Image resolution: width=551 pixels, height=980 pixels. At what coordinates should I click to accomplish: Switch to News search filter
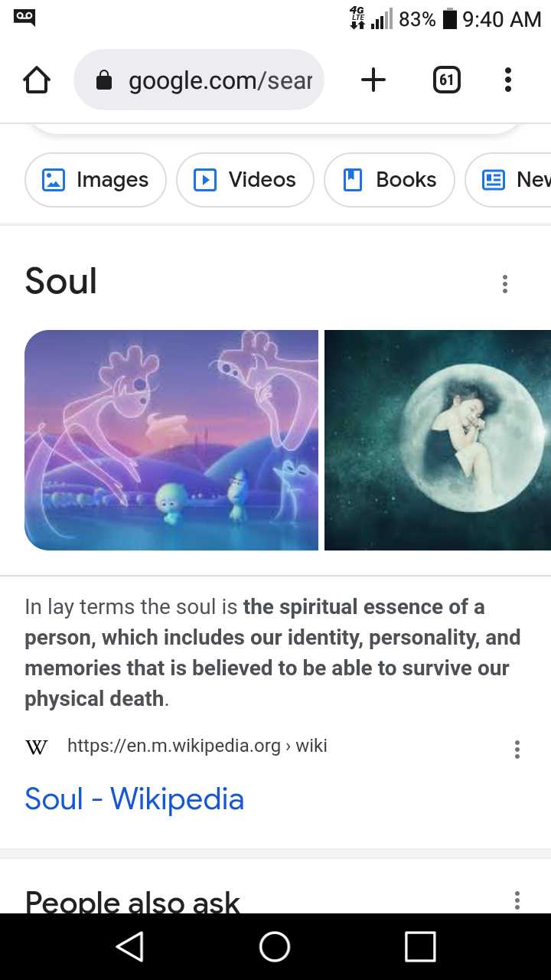pyautogui.click(x=508, y=180)
